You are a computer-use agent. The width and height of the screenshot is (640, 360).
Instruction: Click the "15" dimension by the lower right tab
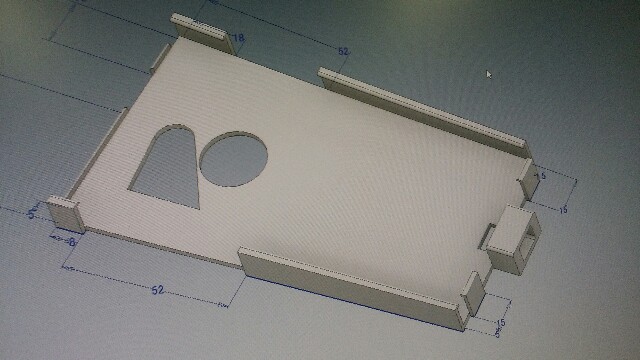point(501,322)
